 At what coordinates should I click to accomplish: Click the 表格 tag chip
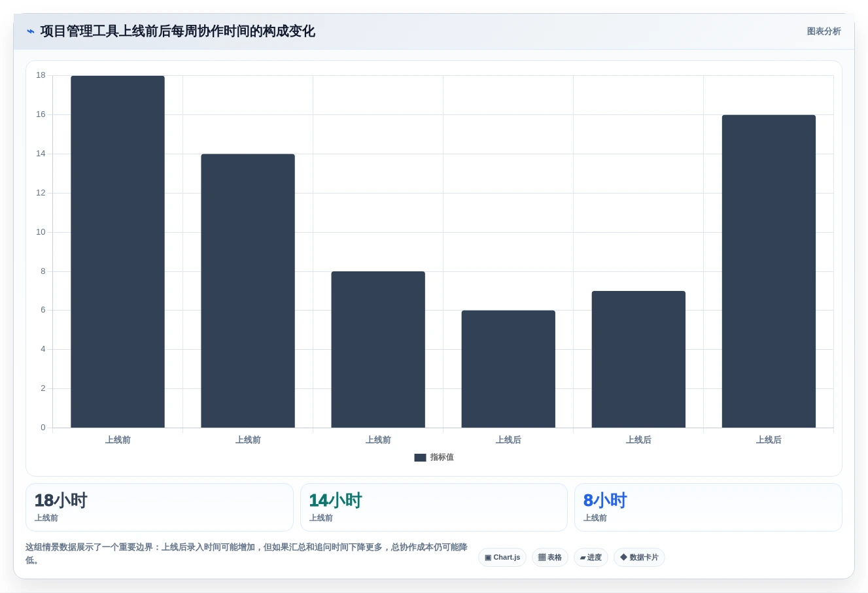click(x=550, y=558)
